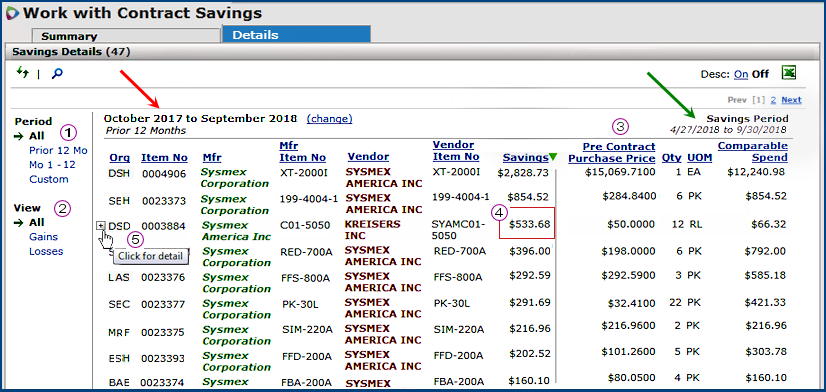Export list with the Excel icon
The height and width of the screenshot is (392, 826).
[x=789, y=73]
